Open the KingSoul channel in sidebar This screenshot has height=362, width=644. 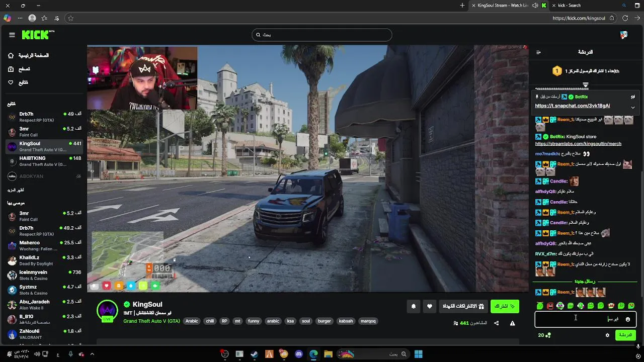[44, 146]
